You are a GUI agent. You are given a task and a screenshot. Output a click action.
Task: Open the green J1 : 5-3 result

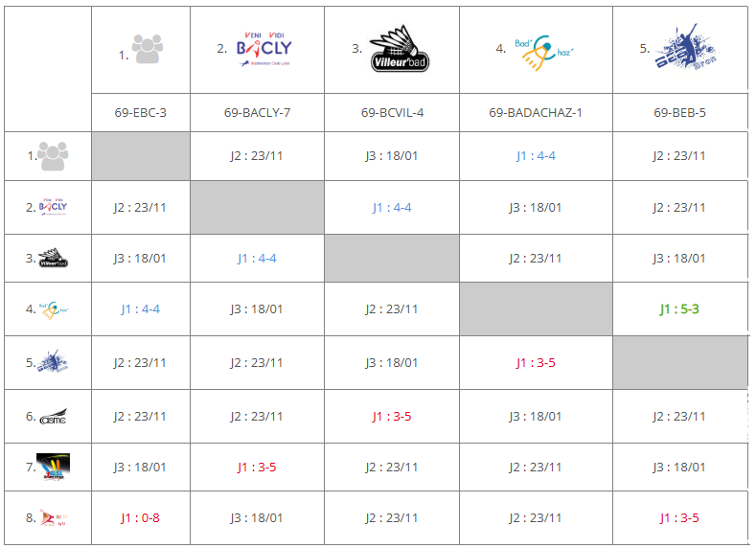[679, 308]
